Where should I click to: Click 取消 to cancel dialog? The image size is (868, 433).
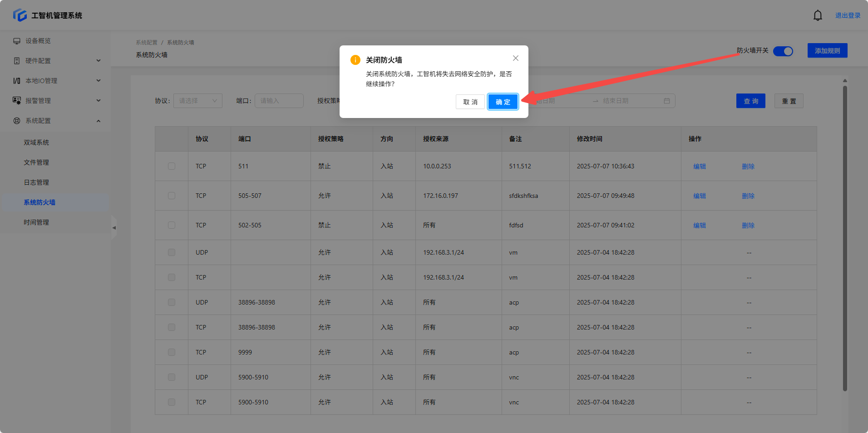point(470,102)
